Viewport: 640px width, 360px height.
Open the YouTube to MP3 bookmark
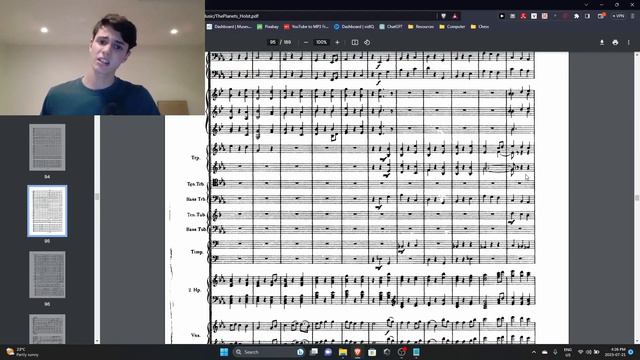(306, 27)
